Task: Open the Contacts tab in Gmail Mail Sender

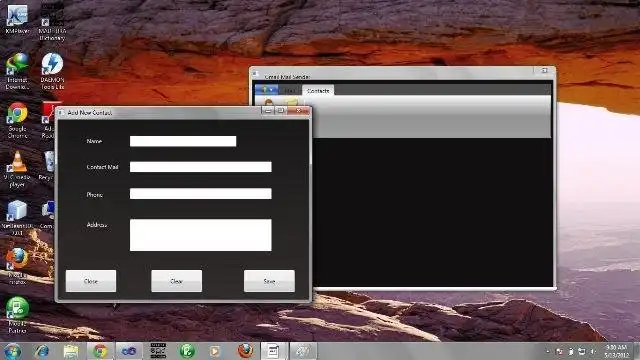Action: [318, 91]
